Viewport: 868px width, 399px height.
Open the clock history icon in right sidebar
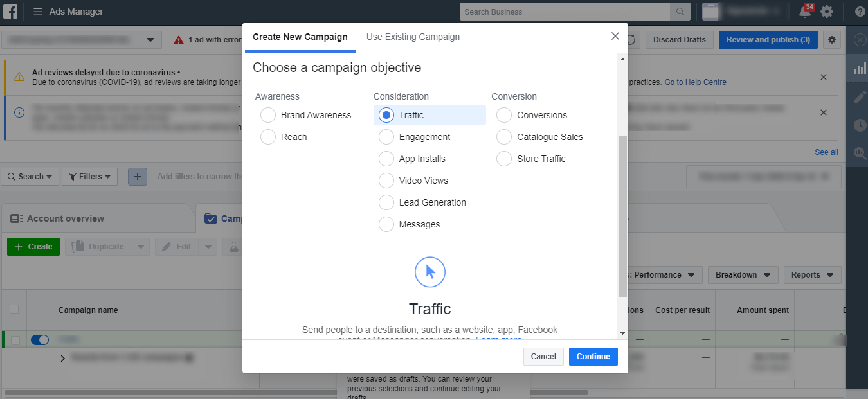point(860,125)
